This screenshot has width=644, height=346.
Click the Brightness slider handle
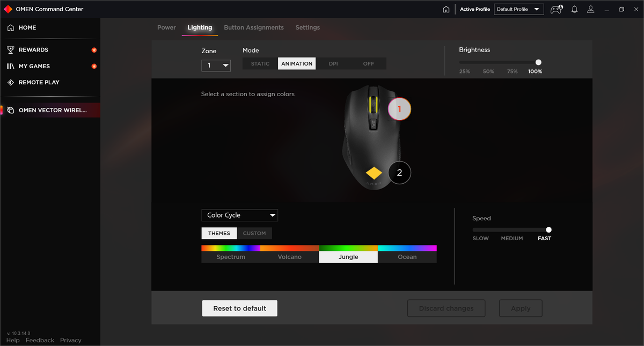pyautogui.click(x=538, y=62)
